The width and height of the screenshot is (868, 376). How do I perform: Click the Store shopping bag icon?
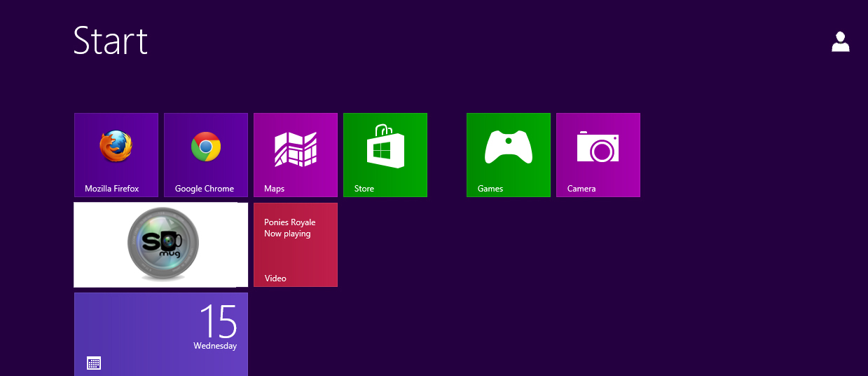point(385,147)
